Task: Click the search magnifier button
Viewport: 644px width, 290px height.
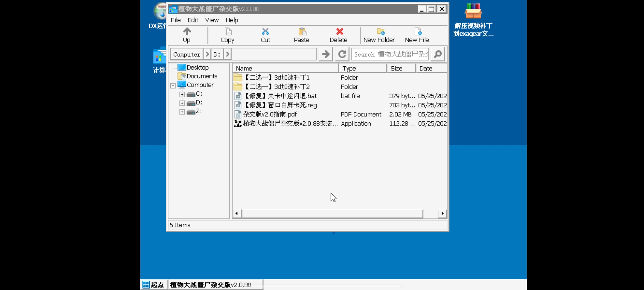Action: tap(438, 54)
